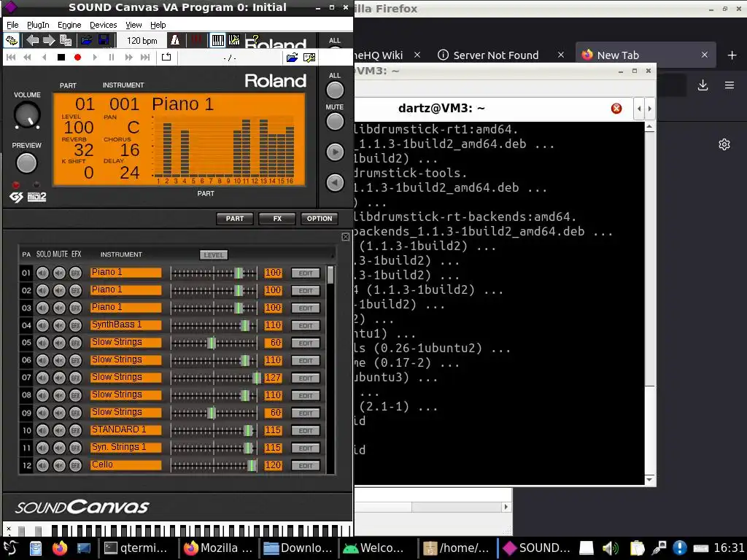Open the File menu

point(12,25)
